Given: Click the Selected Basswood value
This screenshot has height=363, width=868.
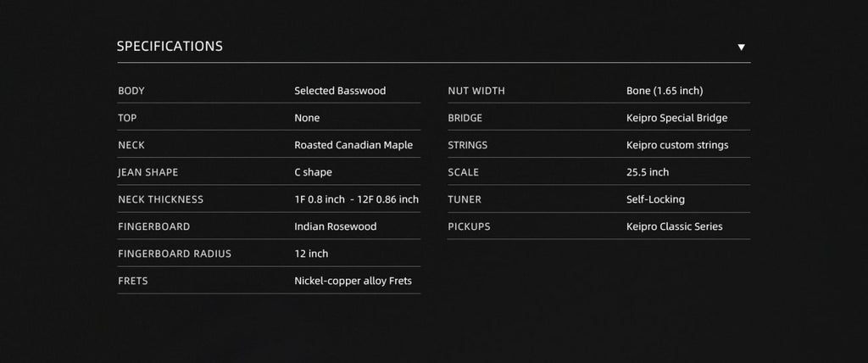Looking at the screenshot, I should coord(340,91).
